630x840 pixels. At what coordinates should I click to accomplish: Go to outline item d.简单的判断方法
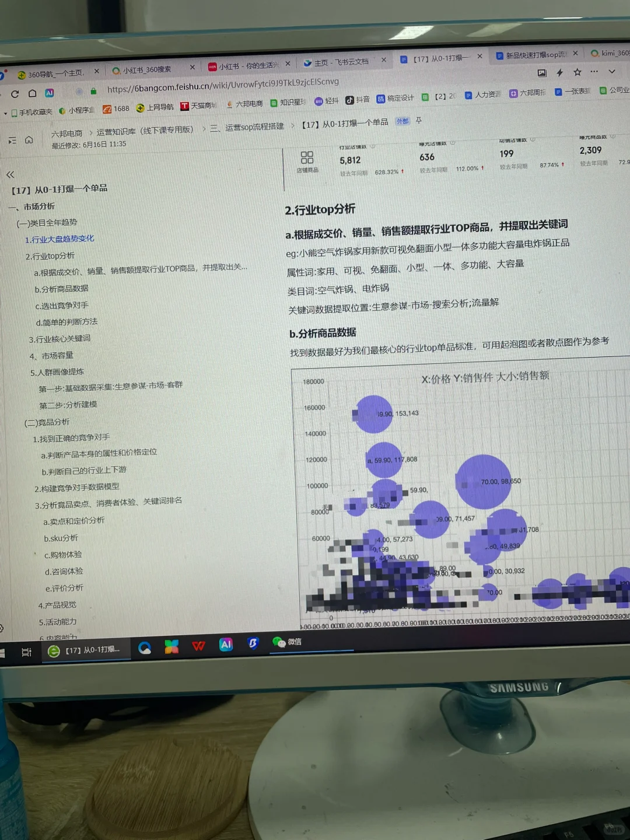66,322
